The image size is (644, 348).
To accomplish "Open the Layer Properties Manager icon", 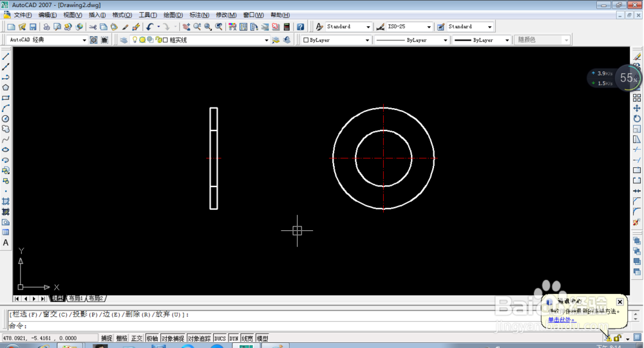I will click(x=124, y=40).
